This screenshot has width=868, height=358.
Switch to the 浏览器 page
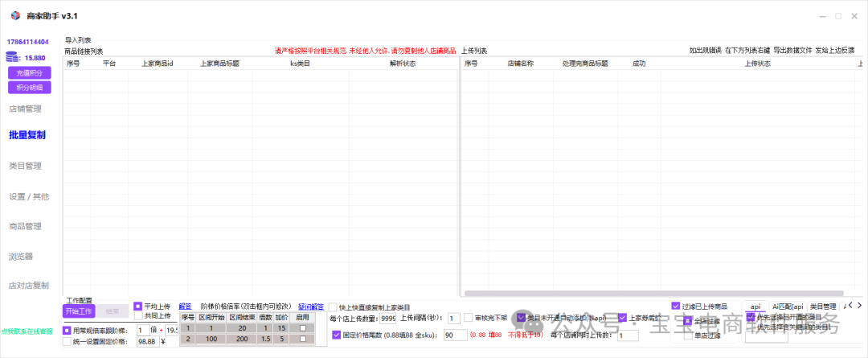click(x=21, y=257)
